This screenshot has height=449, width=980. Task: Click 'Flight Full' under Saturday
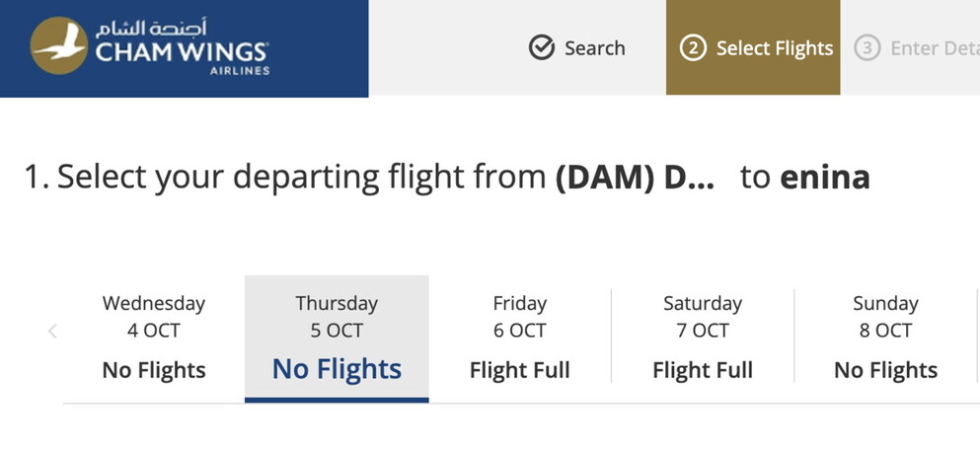pos(703,371)
